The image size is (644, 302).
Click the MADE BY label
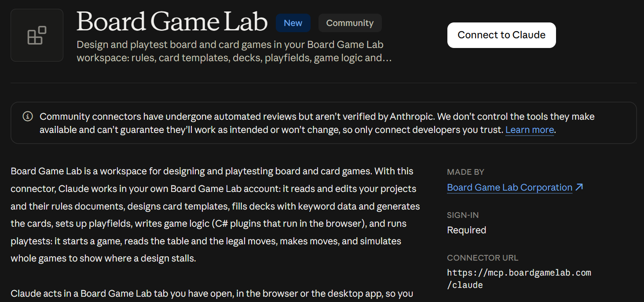pyautogui.click(x=465, y=172)
